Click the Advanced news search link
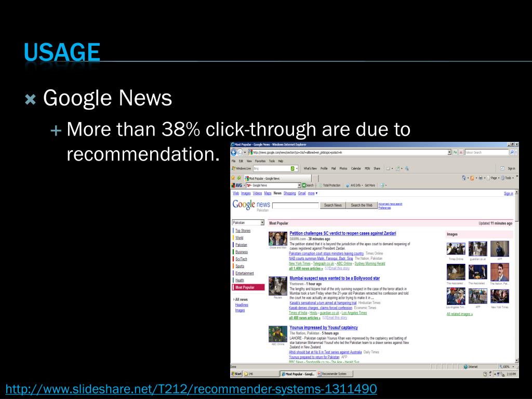Screen dimensions: 532x399 pyautogui.click(x=390, y=204)
